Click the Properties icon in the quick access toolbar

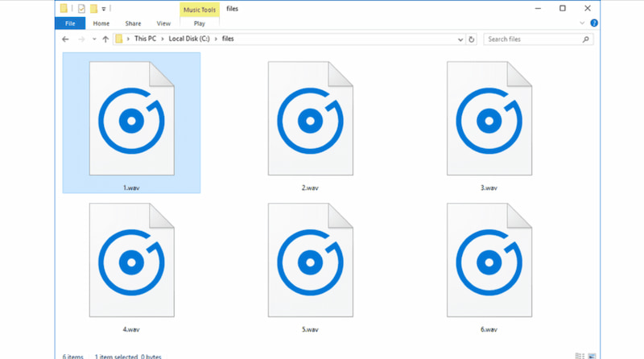80,9
